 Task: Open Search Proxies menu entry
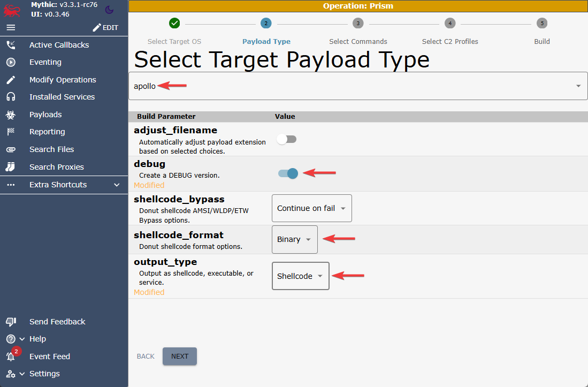click(x=57, y=167)
